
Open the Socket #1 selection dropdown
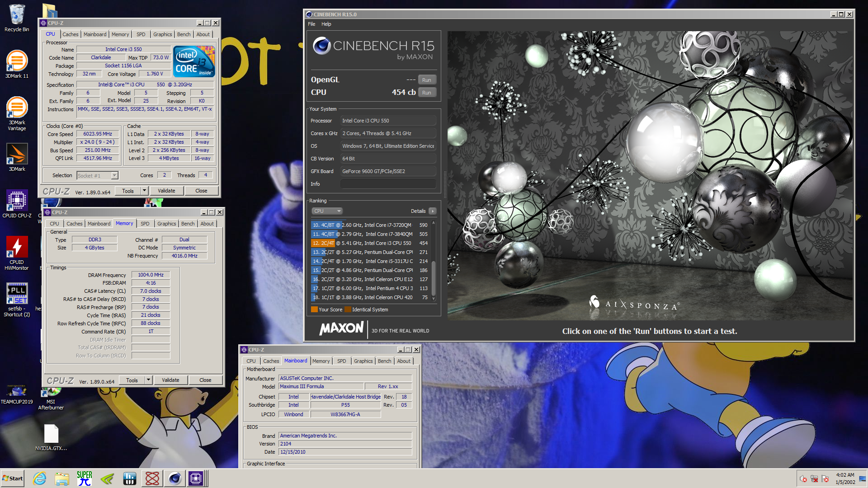[x=97, y=175]
